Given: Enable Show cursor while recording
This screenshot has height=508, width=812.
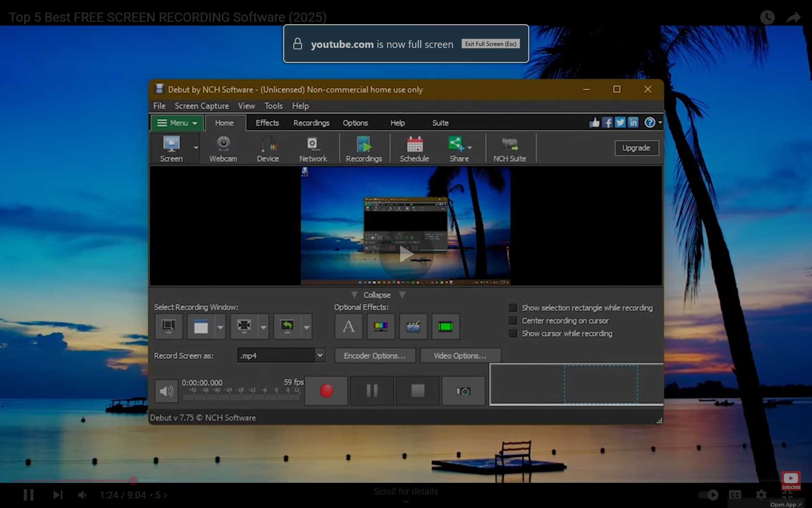Looking at the screenshot, I should point(513,333).
